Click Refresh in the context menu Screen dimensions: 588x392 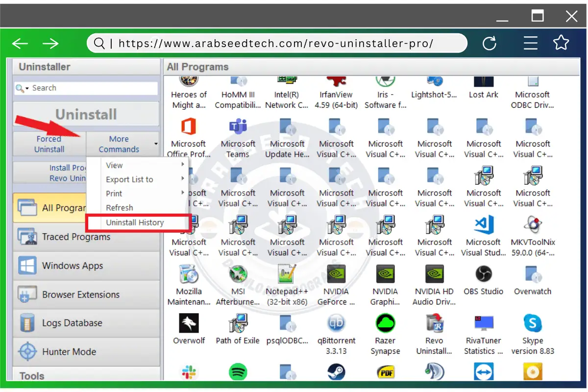tap(119, 207)
